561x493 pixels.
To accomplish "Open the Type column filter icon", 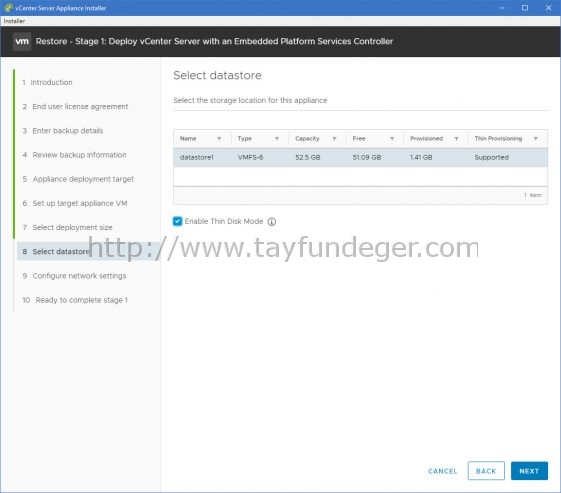I will coord(277,138).
